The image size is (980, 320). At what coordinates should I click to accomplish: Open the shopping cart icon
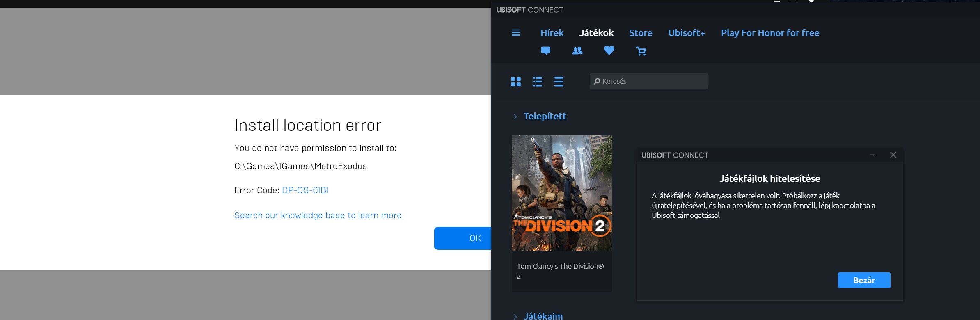[x=641, y=51]
